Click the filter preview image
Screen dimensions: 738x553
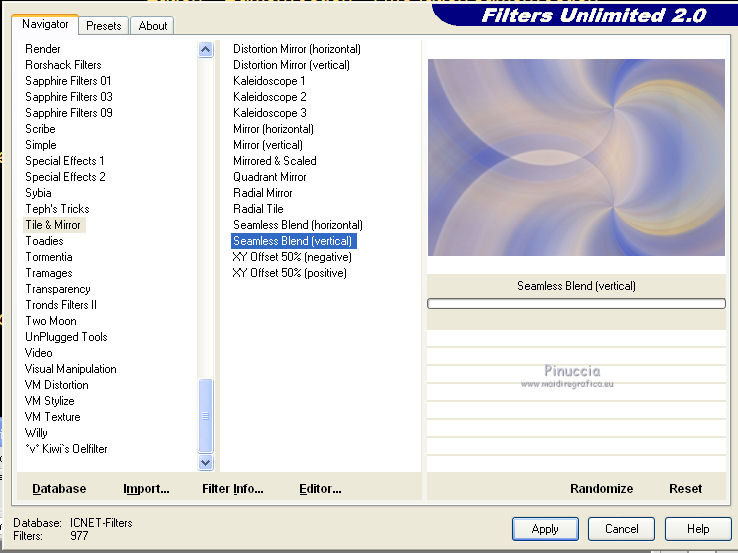tap(576, 157)
